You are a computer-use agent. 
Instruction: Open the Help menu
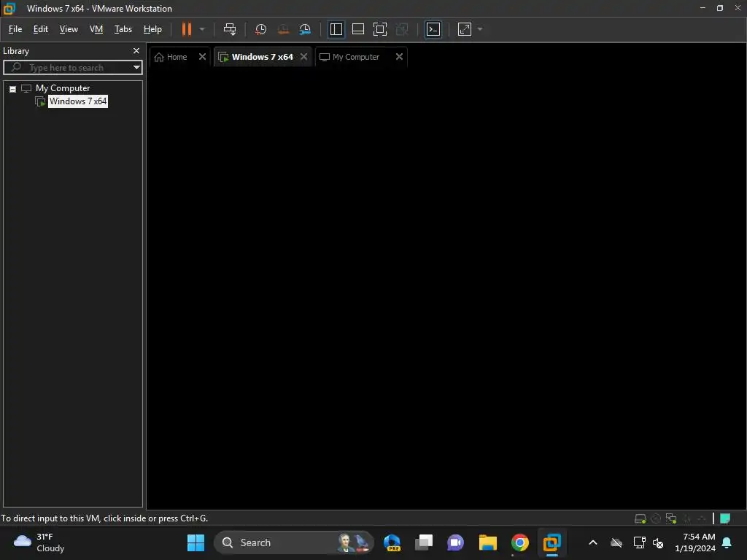pyautogui.click(x=152, y=29)
